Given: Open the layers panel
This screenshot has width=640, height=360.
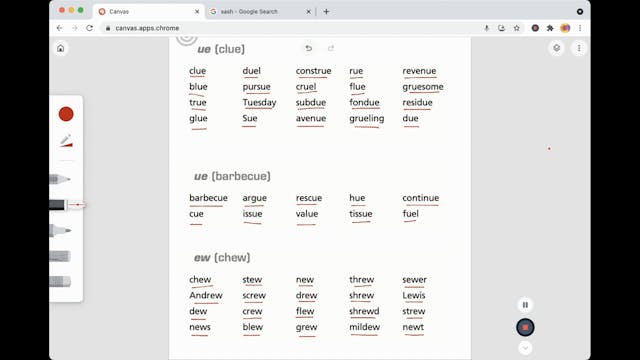Looking at the screenshot, I should tap(557, 48).
